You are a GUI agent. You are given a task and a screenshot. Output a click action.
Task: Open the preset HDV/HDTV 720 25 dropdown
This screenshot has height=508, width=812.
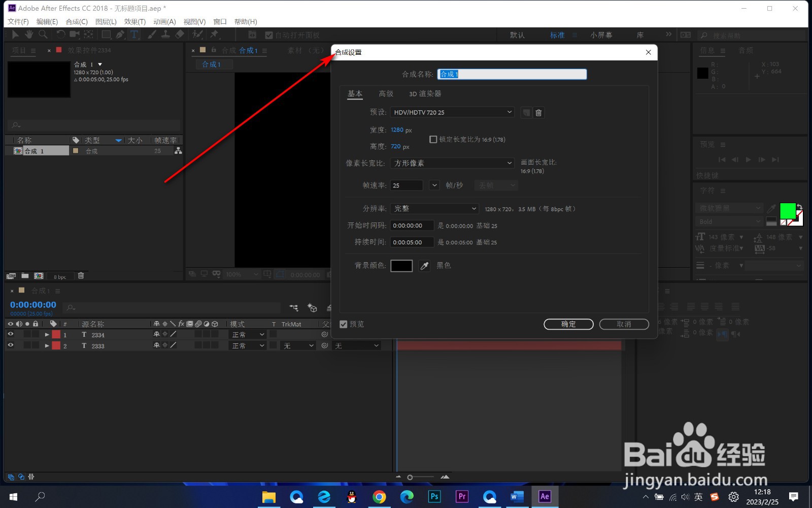coord(452,112)
